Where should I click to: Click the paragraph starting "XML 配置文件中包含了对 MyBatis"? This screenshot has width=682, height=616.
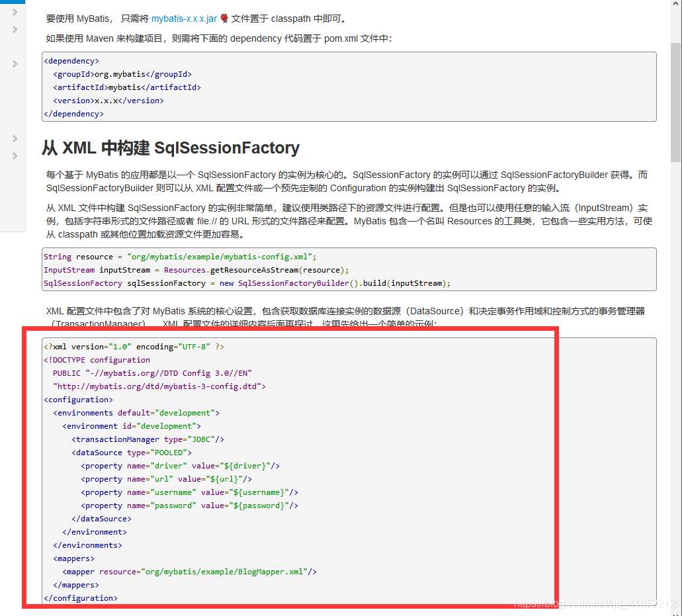pyautogui.click(x=345, y=317)
